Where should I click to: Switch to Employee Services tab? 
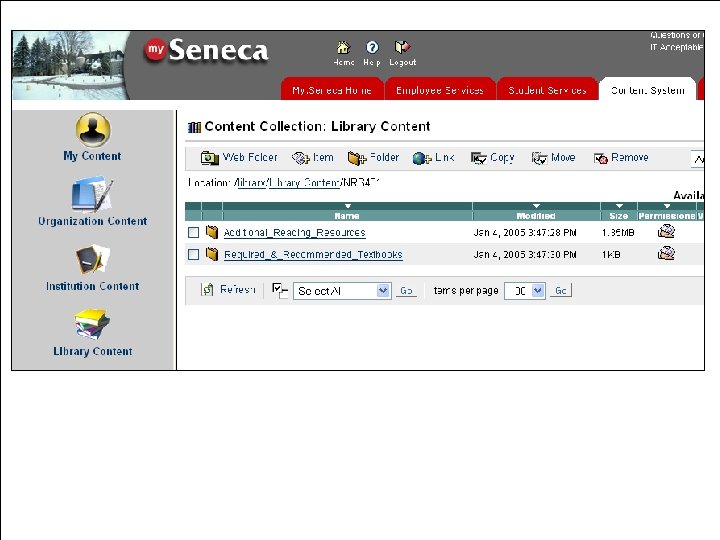pos(440,90)
